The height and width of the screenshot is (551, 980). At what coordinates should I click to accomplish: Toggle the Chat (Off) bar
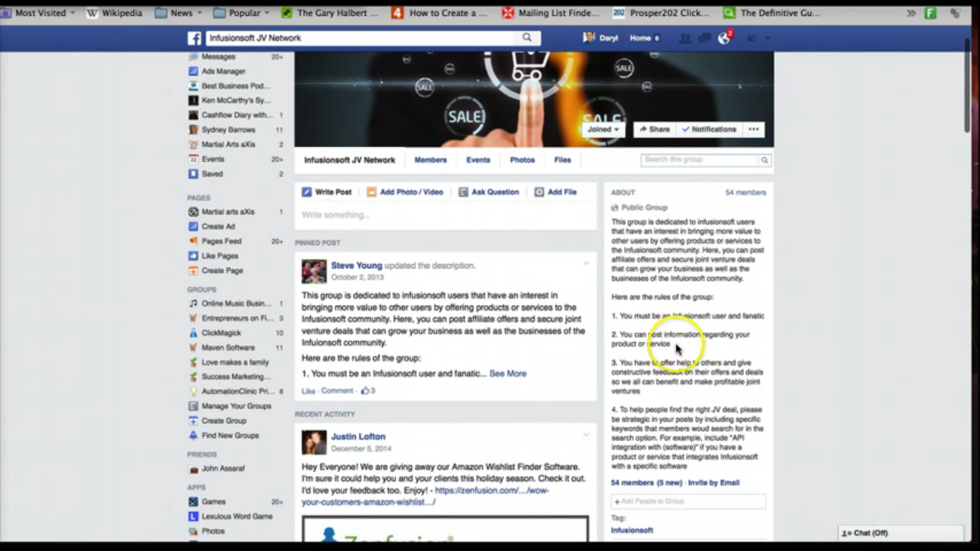[901, 533]
